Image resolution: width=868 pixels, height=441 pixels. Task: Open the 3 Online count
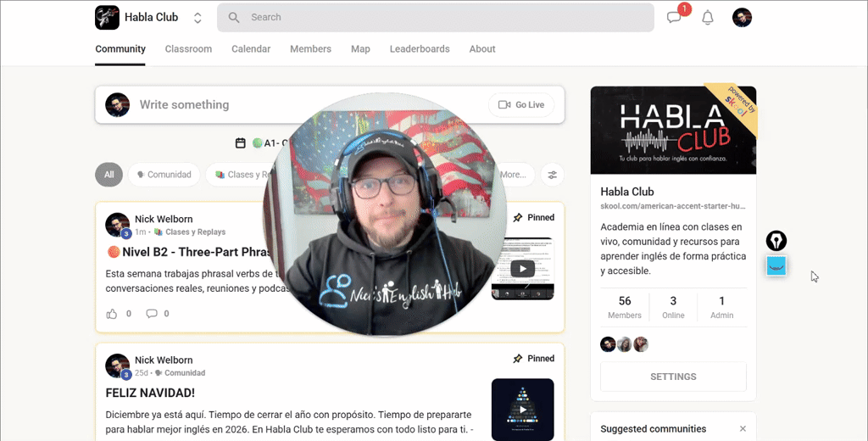tap(673, 307)
